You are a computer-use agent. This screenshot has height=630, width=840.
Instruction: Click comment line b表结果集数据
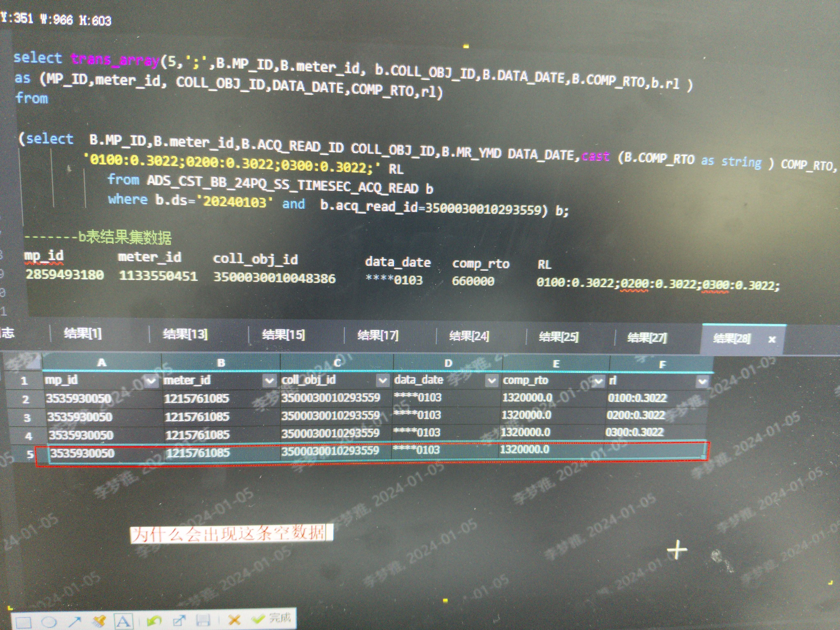(98, 237)
